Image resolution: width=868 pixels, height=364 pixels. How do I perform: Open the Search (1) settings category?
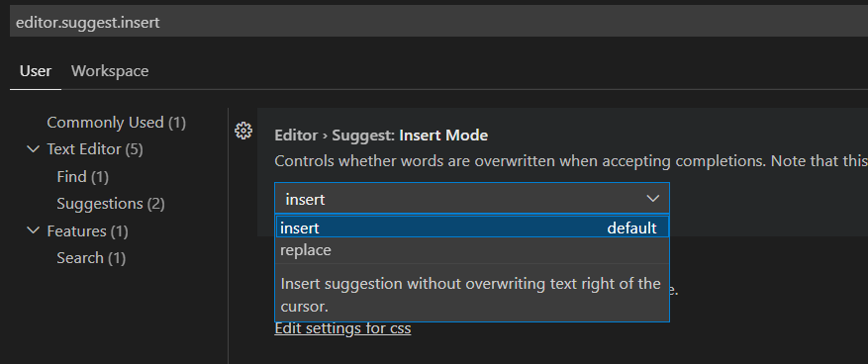91,258
